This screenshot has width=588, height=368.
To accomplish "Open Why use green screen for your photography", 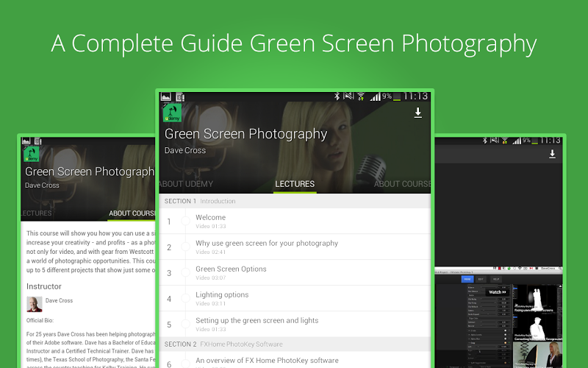I will (295, 247).
